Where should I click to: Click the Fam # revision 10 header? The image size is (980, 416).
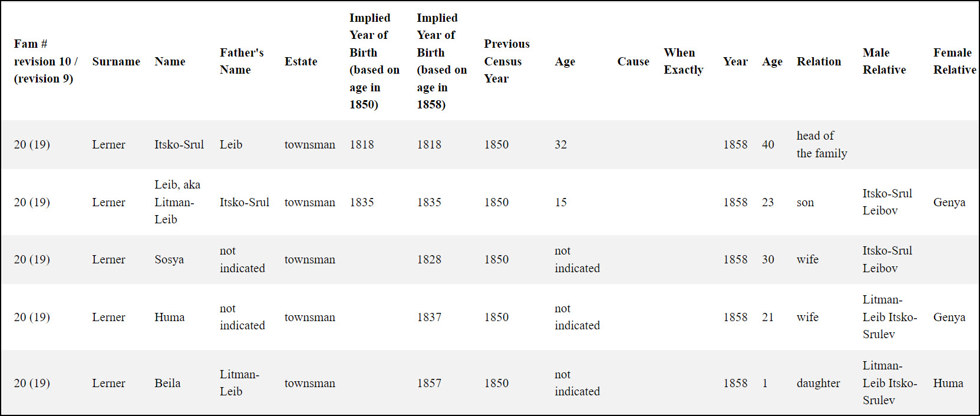(45, 61)
